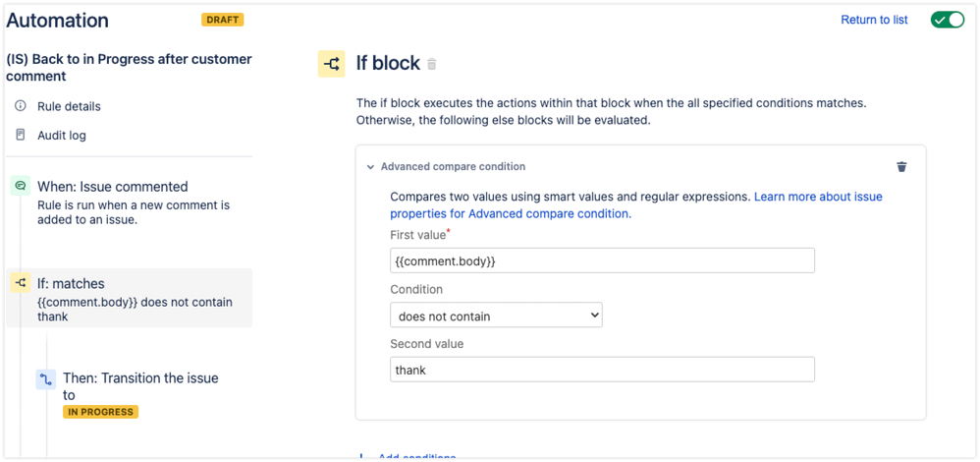Collapse the Advanced compare condition chevron
This screenshot has height=462, width=980.
point(370,167)
